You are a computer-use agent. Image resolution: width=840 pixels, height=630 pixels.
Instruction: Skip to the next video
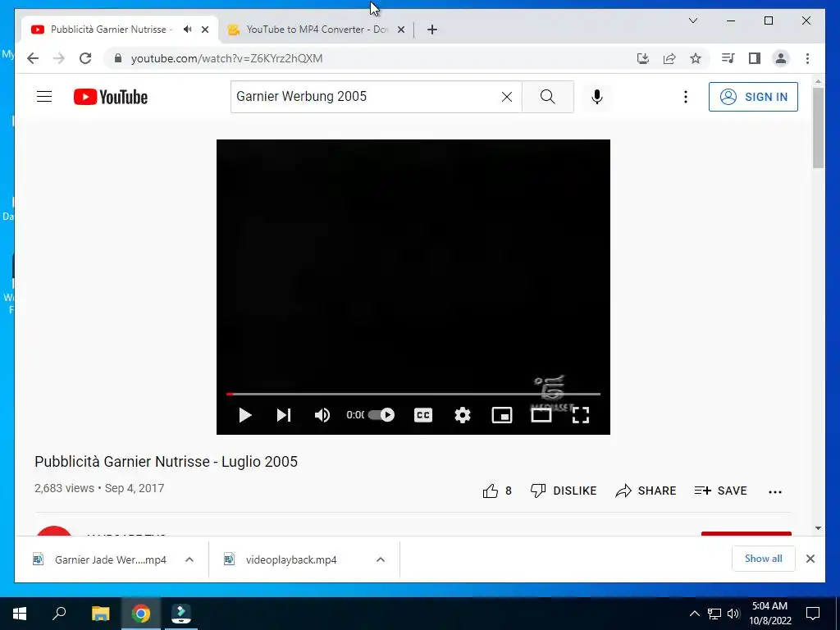point(283,415)
